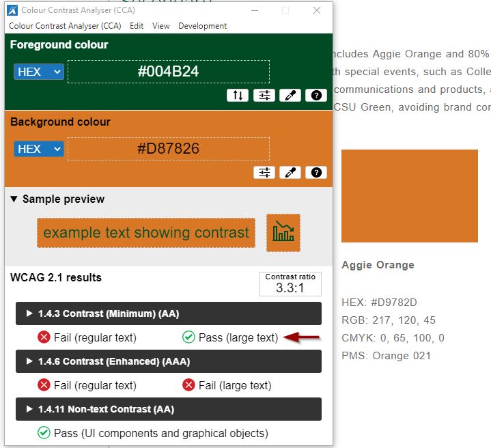Screen dimensions: 491x448
Task: Swap foreground and background colours
Action: click(238, 95)
